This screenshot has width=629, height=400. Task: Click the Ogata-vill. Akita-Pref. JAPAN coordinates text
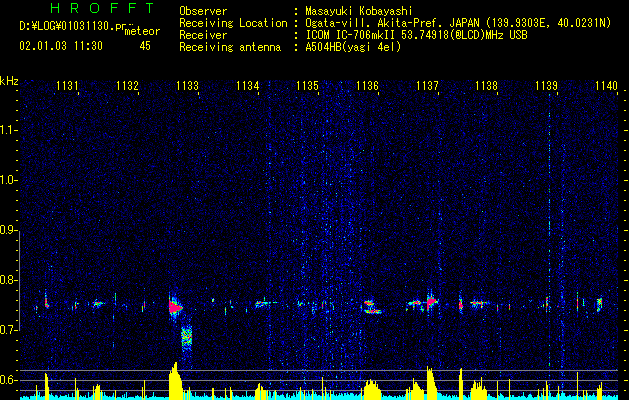(458, 23)
